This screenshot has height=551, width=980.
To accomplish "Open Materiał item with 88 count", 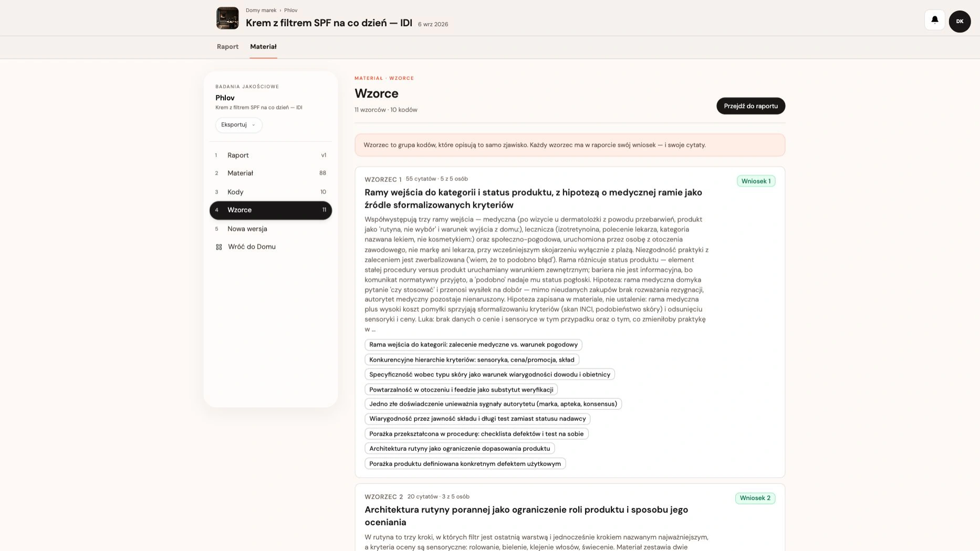I will click(270, 173).
